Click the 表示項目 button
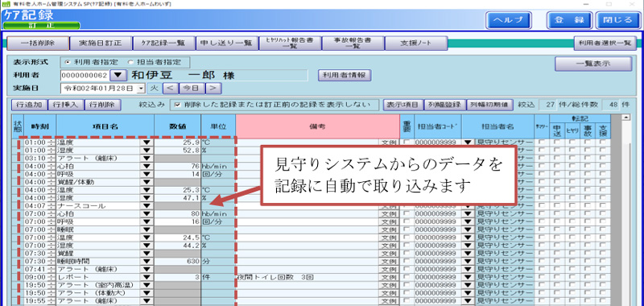644x306 pixels. coord(403,105)
